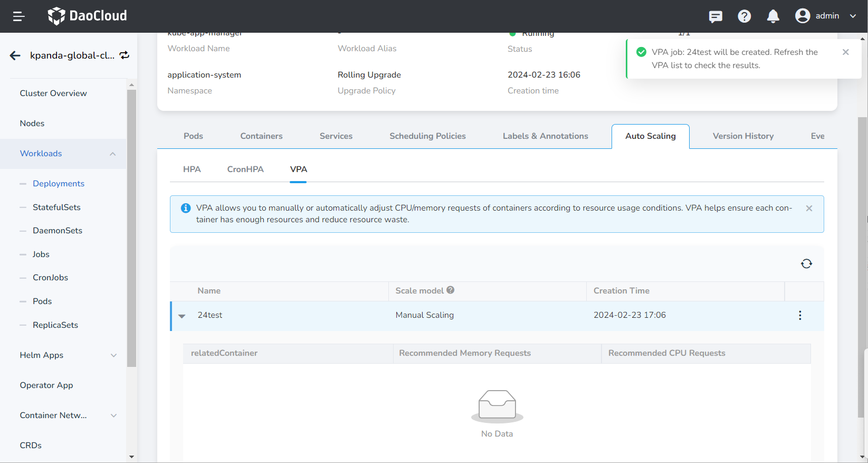The height and width of the screenshot is (463, 868).
Task: Open the messages chat icon
Action: (x=716, y=16)
